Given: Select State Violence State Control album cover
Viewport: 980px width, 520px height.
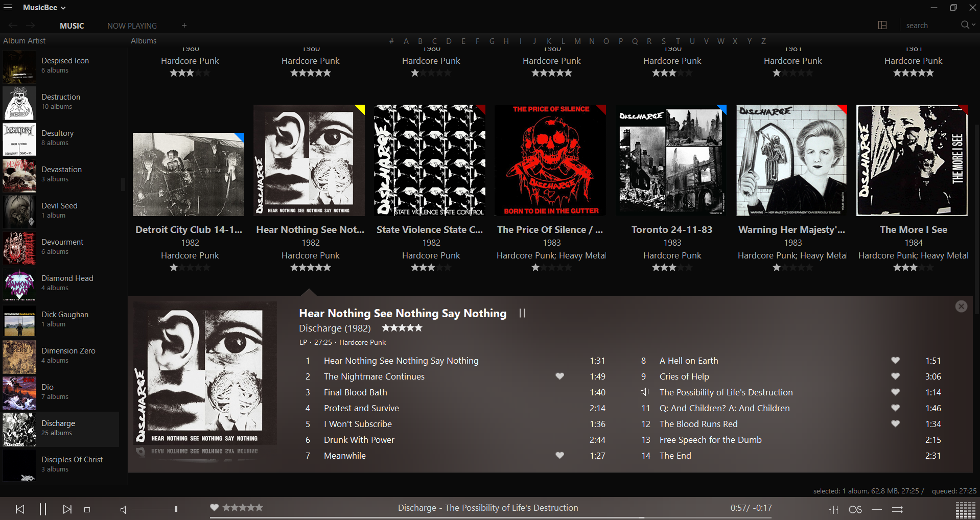Looking at the screenshot, I should pyautogui.click(x=430, y=160).
